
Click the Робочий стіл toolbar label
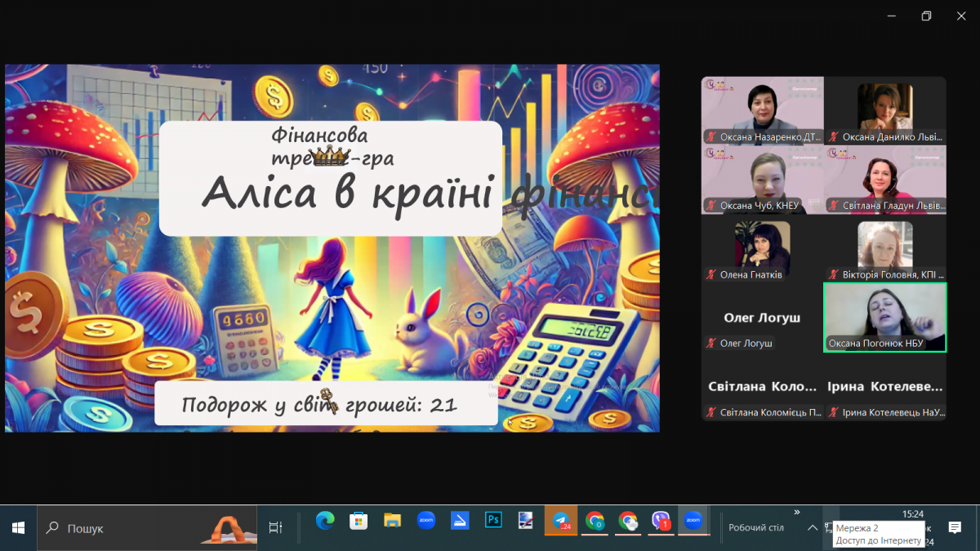point(755,528)
